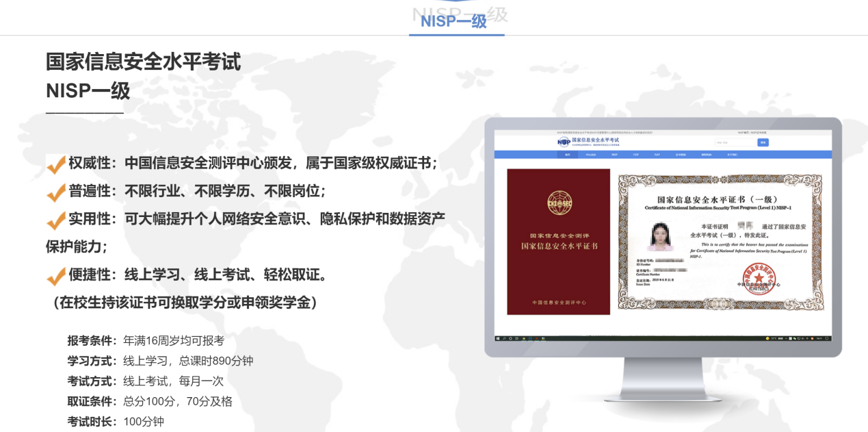Click the line 考试时长：100分钟

(116, 422)
